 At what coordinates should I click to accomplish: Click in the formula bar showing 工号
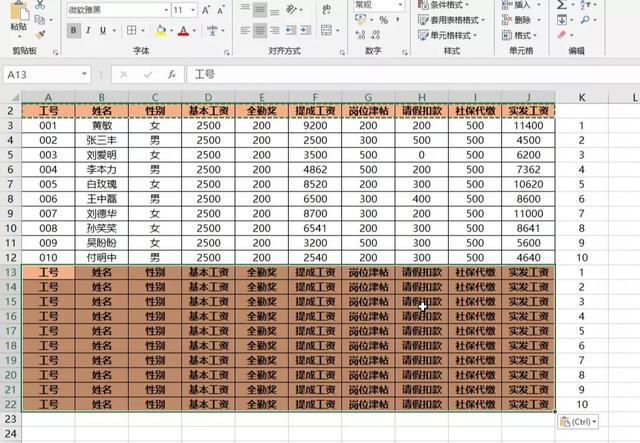tap(400, 74)
